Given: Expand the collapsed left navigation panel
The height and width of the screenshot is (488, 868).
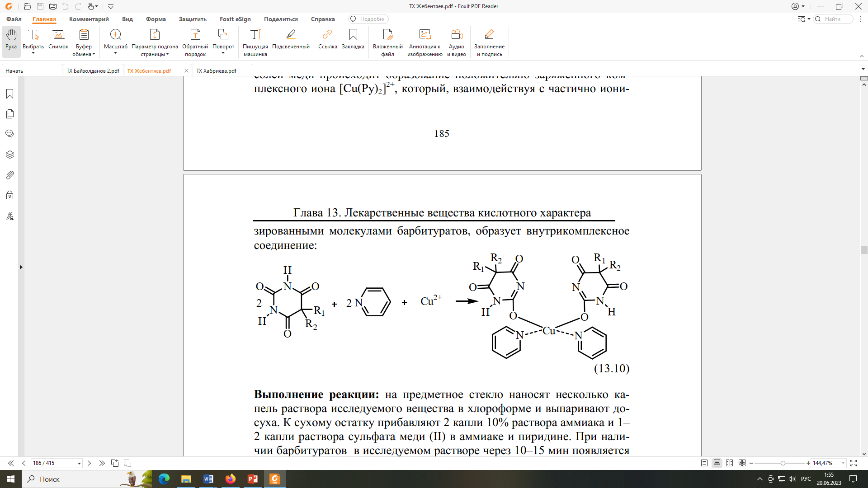Looking at the screenshot, I should click(21, 267).
